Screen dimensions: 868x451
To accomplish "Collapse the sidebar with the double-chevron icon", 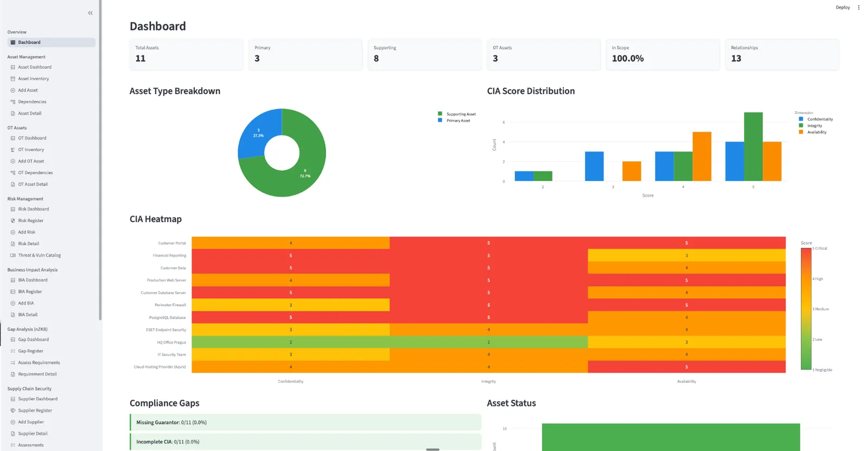I will (90, 13).
